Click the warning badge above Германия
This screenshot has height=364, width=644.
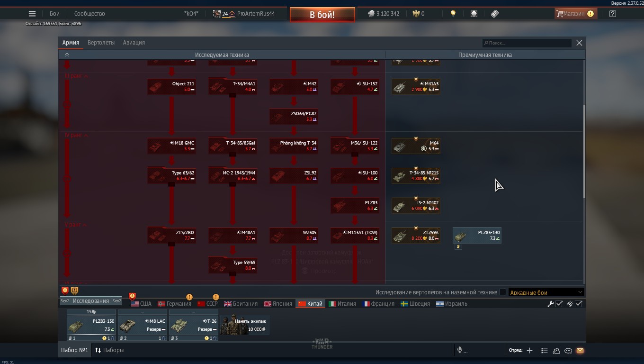[x=189, y=297]
